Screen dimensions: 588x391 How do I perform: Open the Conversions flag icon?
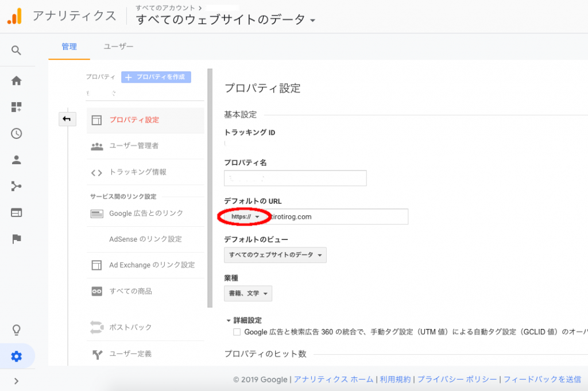[x=16, y=239]
